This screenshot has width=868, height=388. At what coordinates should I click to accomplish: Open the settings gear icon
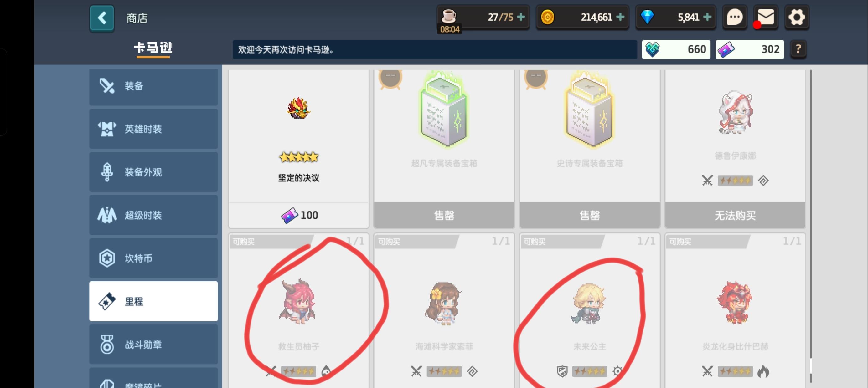[x=797, y=17]
